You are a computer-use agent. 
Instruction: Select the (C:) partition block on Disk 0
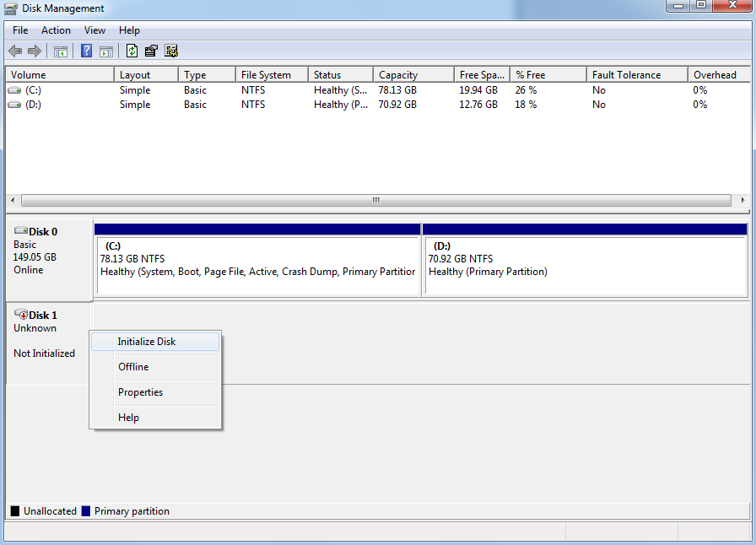(x=258, y=260)
